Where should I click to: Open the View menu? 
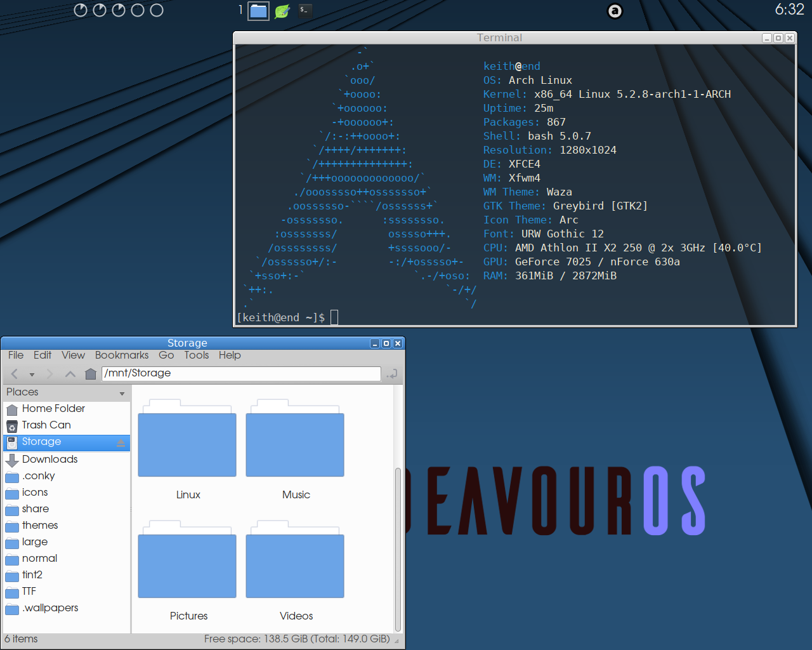pyautogui.click(x=73, y=355)
